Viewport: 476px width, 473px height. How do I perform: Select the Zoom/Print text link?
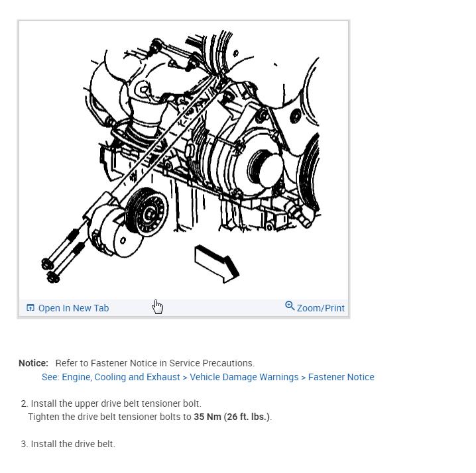pos(321,308)
